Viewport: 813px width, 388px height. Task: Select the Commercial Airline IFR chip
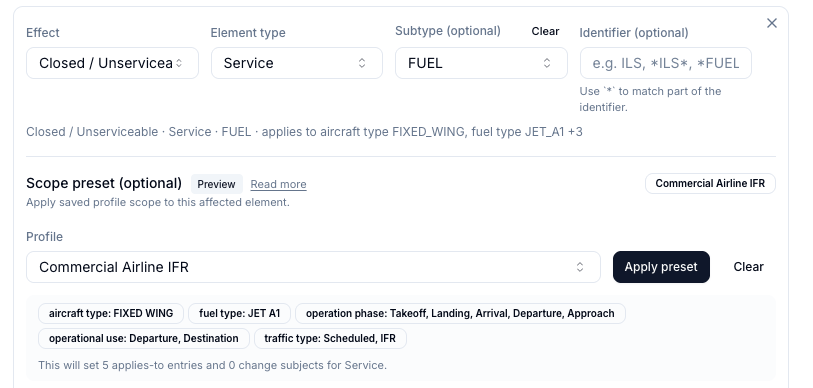(x=710, y=184)
